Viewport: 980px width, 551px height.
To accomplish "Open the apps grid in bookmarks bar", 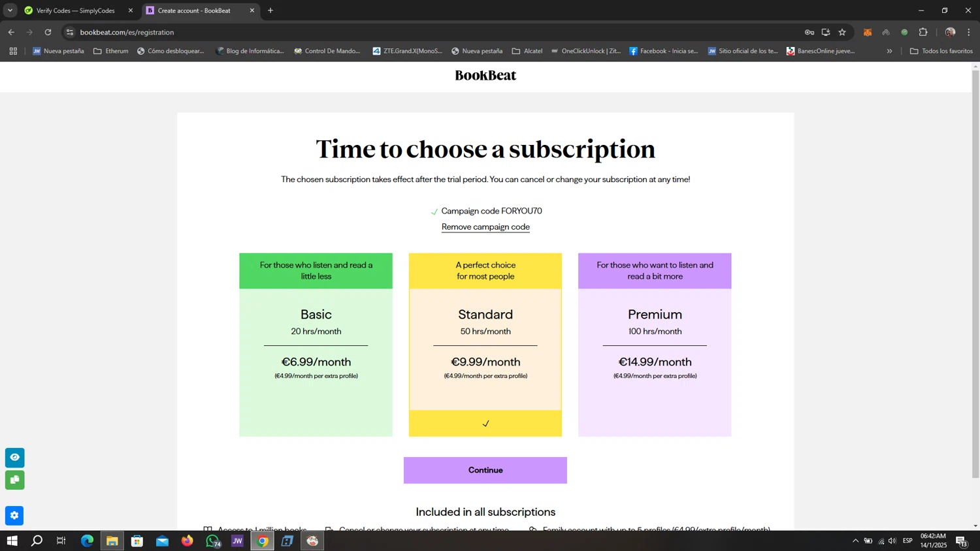I will (13, 51).
